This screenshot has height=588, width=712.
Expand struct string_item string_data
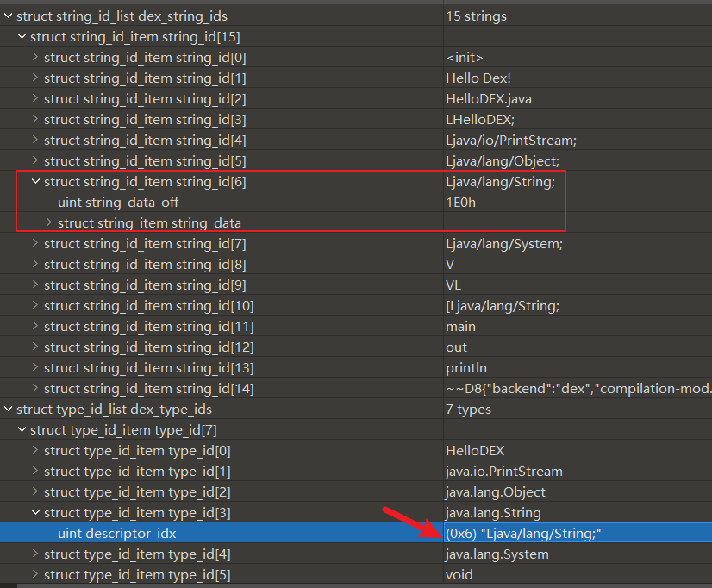[x=49, y=222]
